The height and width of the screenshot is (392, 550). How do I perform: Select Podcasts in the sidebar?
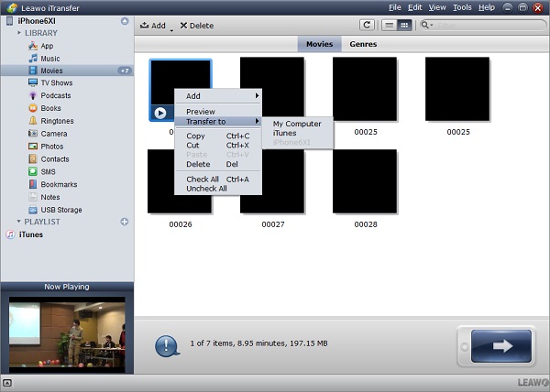tap(55, 95)
